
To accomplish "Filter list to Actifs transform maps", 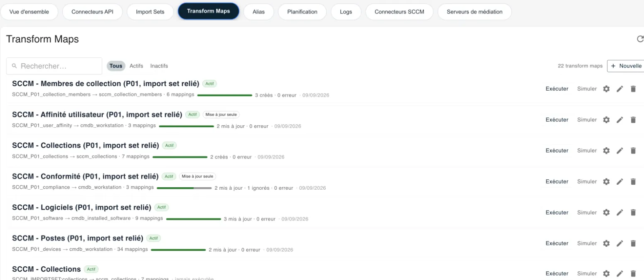I will coord(136,66).
